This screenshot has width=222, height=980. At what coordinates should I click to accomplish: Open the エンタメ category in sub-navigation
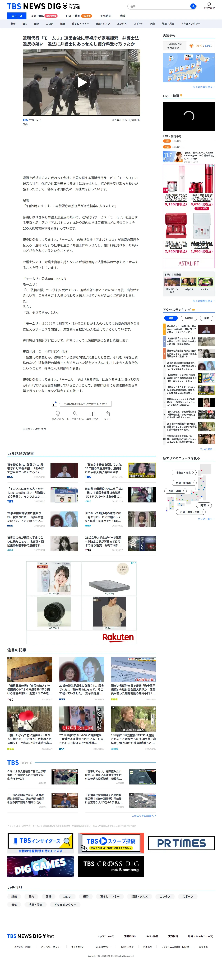click(122, 24)
